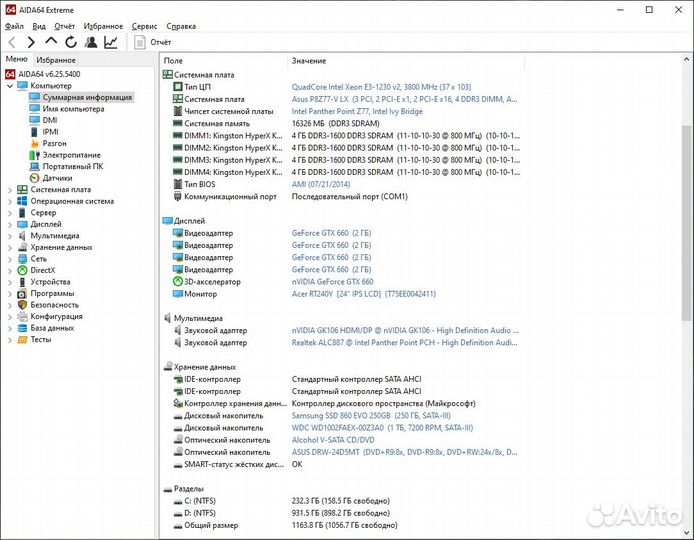Viewport: 694px width, 540px height.
Task: Click the Тип ЦП processor icon
Action: pyautogui.click(x=177, y=87)
